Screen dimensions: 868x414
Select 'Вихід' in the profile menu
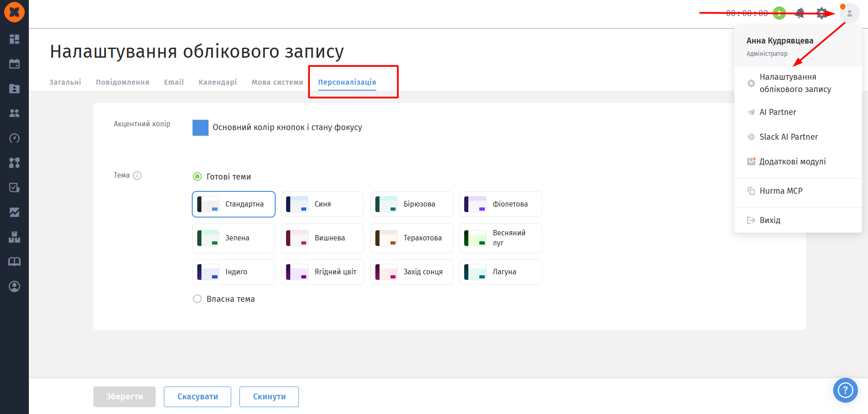click(x=798, y=220)
